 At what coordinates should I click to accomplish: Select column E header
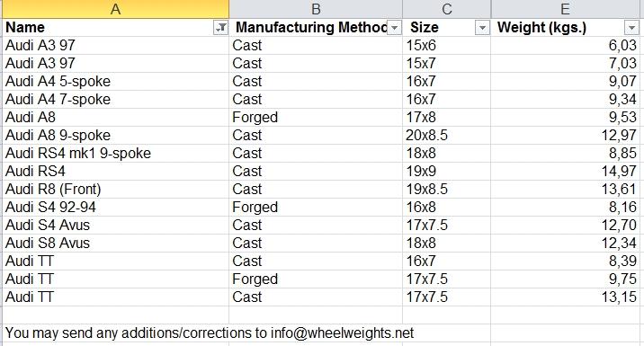565,9
